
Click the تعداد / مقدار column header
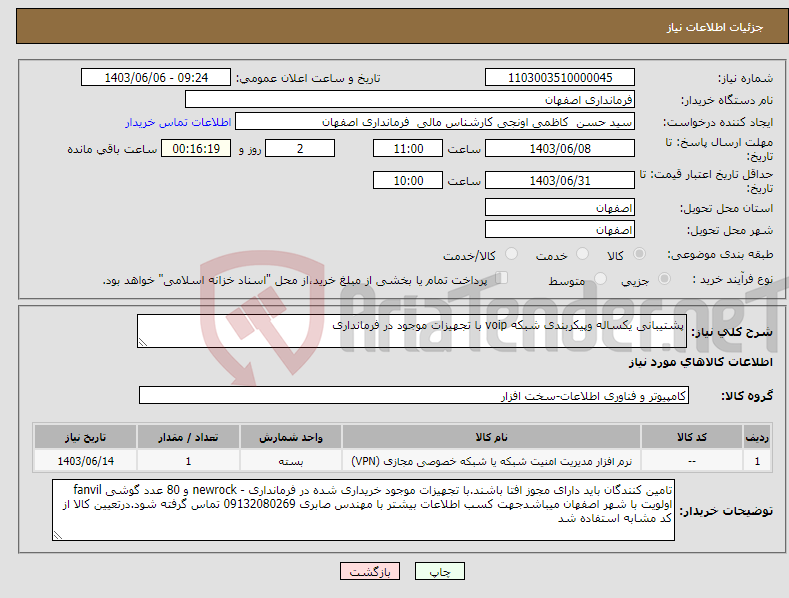click(x=188, y=437)
